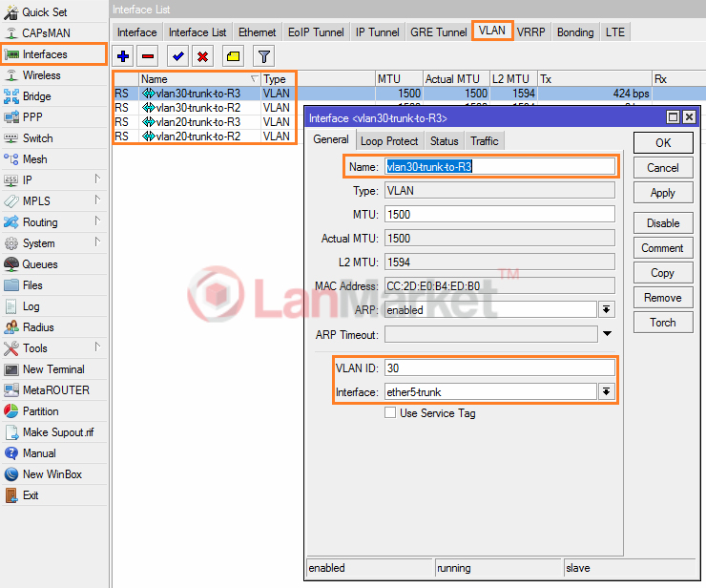The image size is (706, 588).
Task: Click the blue plus Add button
Action: (x=124, y=56)
